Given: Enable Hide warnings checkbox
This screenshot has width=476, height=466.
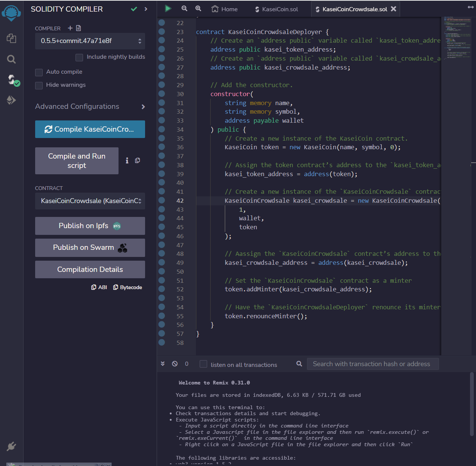Looking at the screenshot, I should pyautogui.click(x=39, y=85).
